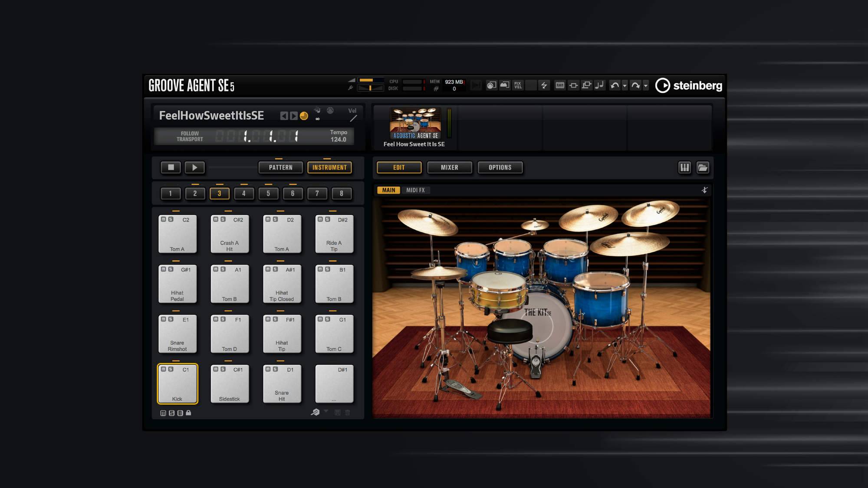Select the Acoustic Agent SE kit thumbnail
Screen dimensions: 868x488
(x=415, y=124)
